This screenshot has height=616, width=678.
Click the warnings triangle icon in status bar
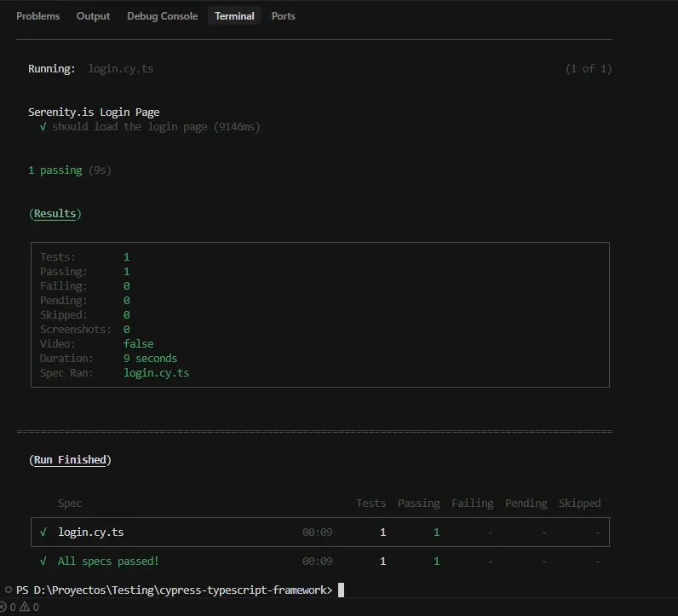pyautogui.click(x=25, y=607)
